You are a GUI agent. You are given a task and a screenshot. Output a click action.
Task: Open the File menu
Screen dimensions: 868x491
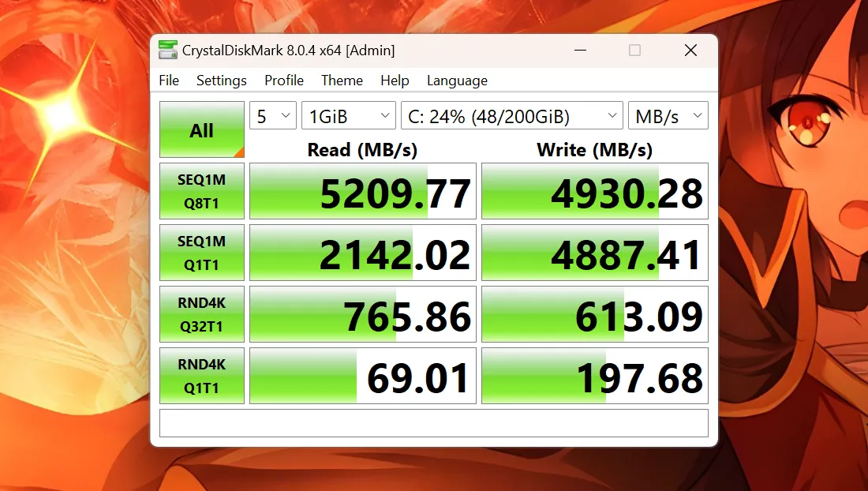point(169,81)
